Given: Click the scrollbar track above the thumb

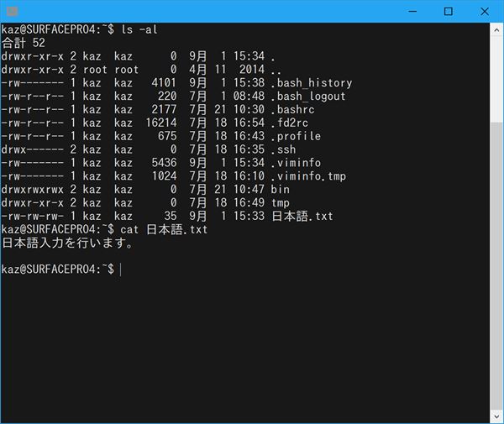Looking at the screenshot, I should pos(496,76).
